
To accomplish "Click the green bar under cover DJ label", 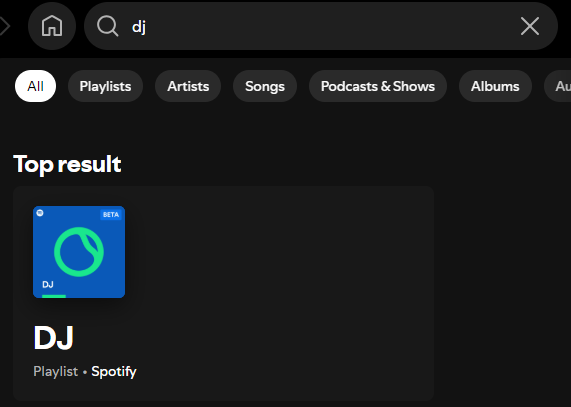I will tap(54, 296).
